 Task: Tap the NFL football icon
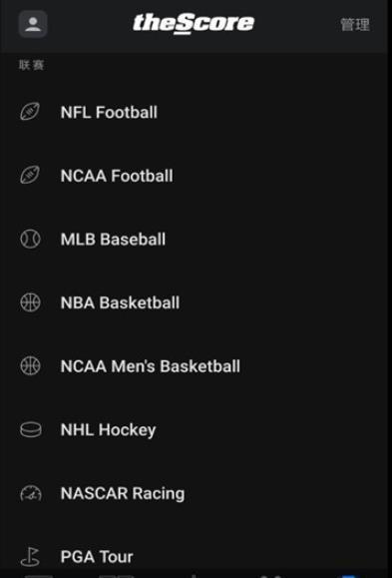click(30, 112)
